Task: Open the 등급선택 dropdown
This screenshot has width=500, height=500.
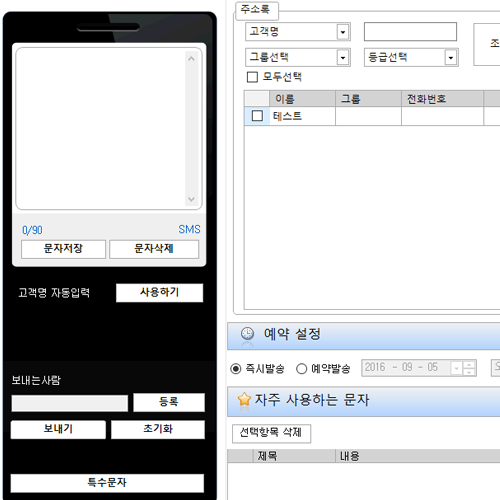Action: tap(451, 58)
